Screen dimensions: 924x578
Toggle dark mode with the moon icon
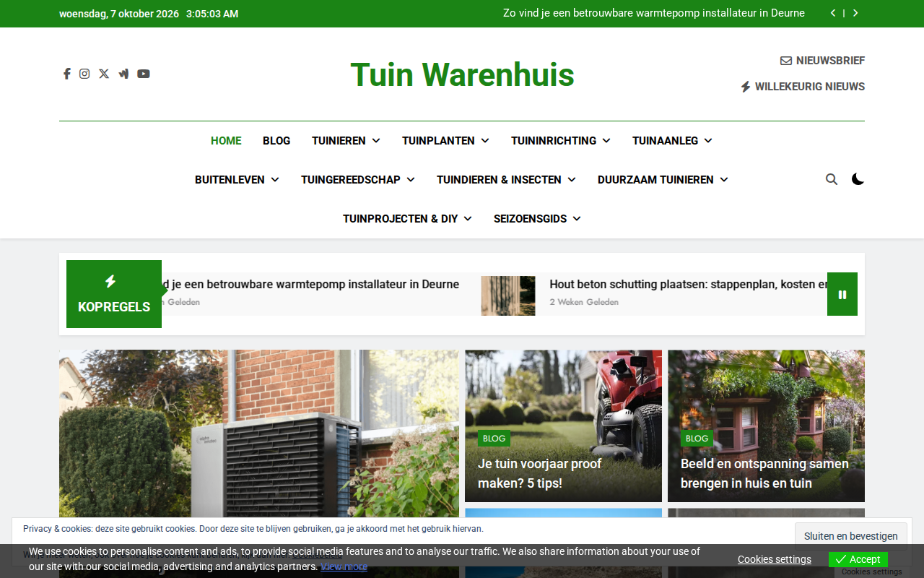(x=858, y=179)
